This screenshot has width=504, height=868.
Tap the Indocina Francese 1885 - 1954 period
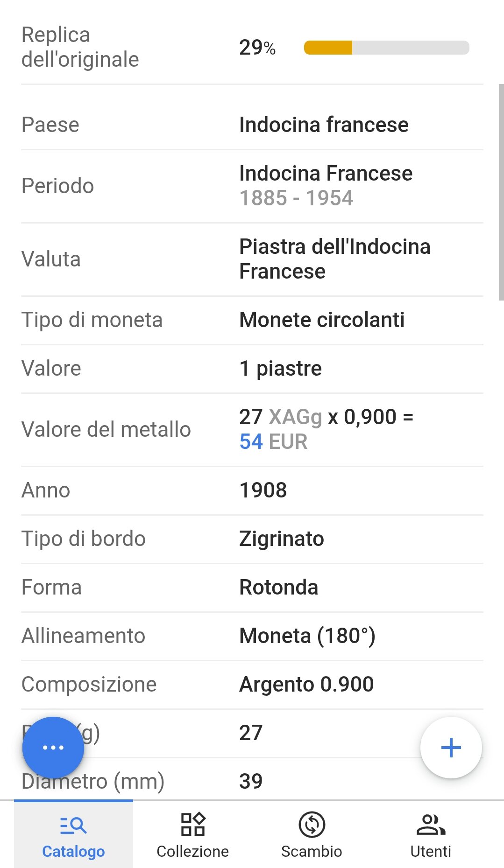point(326,186)
